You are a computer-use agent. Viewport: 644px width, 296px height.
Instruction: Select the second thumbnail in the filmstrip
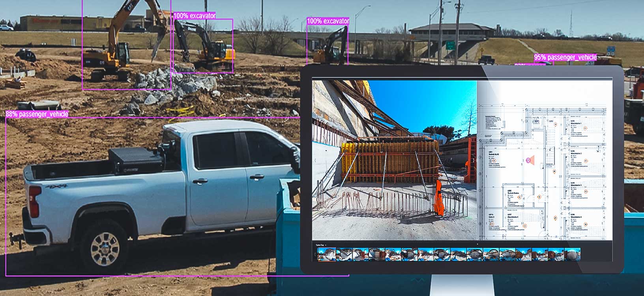point(344,255)
